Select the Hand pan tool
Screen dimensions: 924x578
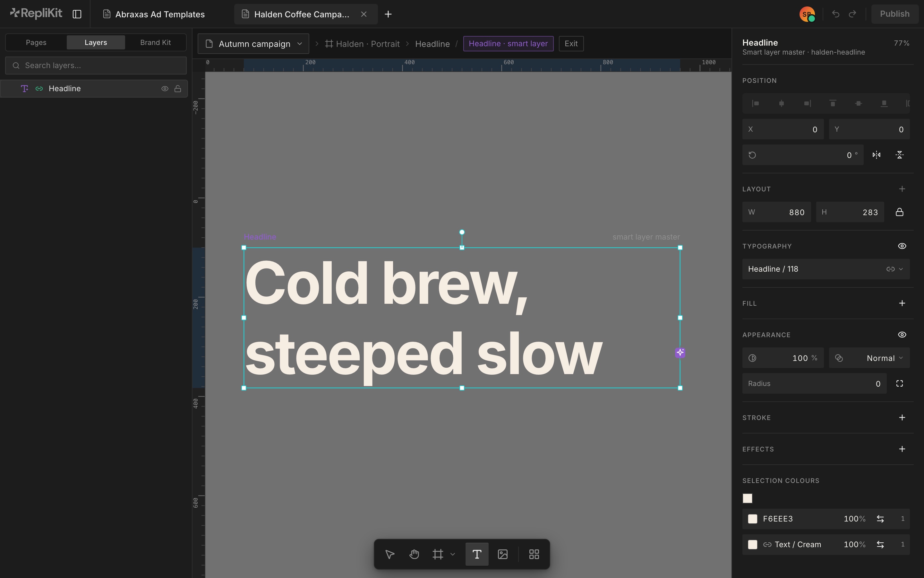point(414,554)
